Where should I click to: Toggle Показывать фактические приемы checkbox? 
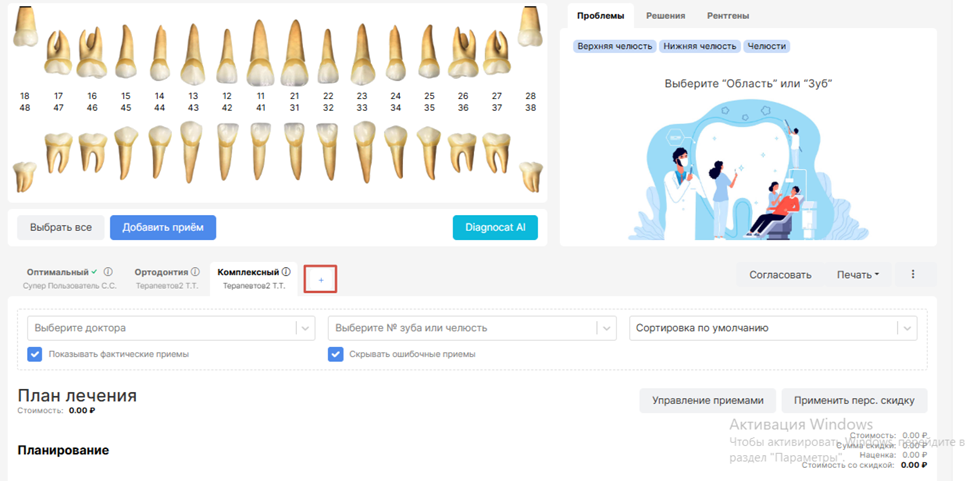[x=34, y=354]
